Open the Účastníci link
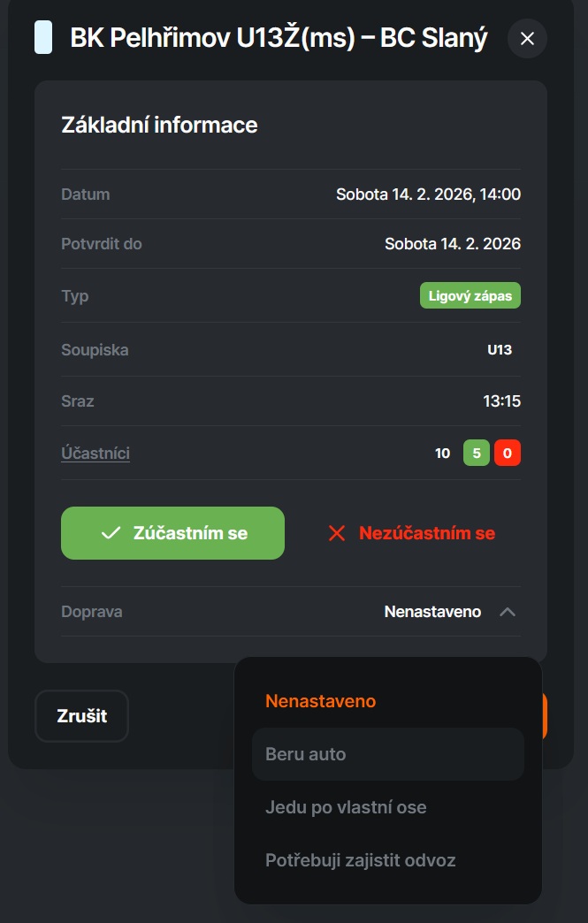Screen dimensions: 588x923 coord(95,454)
